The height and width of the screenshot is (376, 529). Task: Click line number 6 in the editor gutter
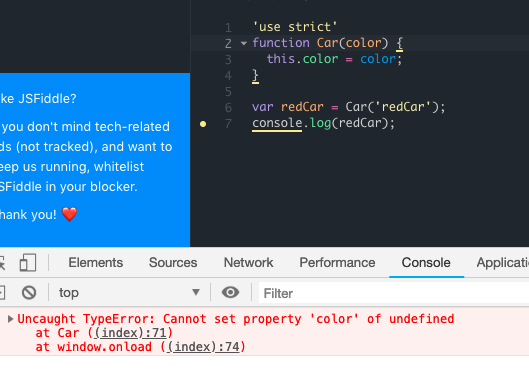tap(228, 107)
